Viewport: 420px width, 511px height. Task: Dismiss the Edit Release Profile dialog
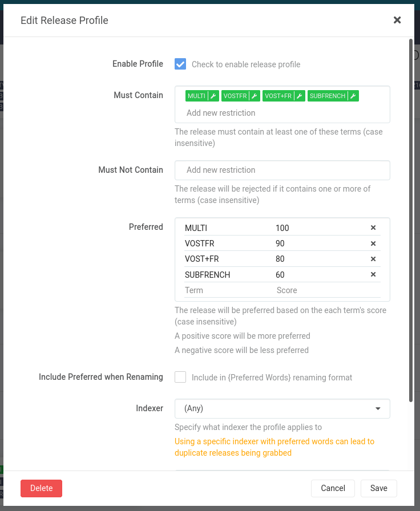397,19
